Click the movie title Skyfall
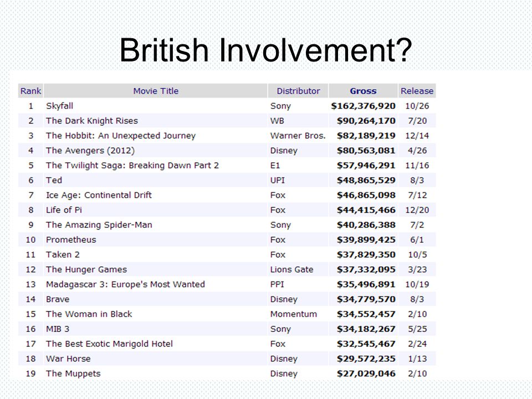This screenshot has width=532, height=399. 59,106
